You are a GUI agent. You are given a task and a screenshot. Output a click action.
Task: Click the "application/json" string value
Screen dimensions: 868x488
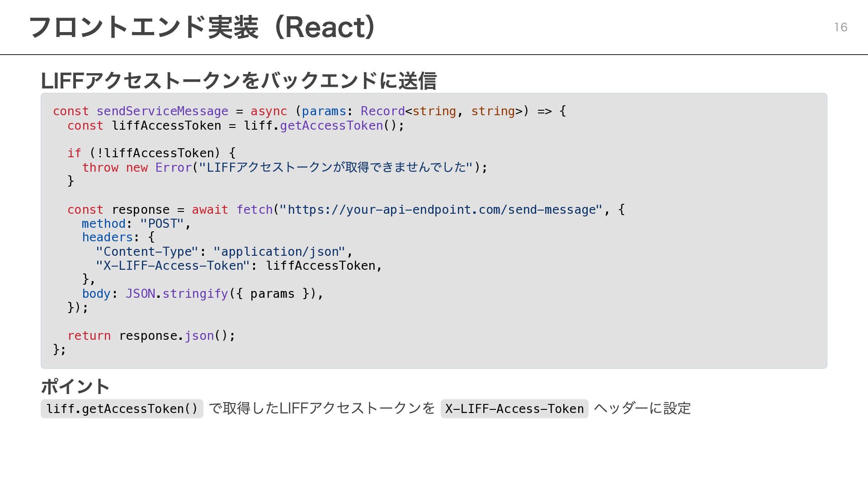[x=279, y=252]
